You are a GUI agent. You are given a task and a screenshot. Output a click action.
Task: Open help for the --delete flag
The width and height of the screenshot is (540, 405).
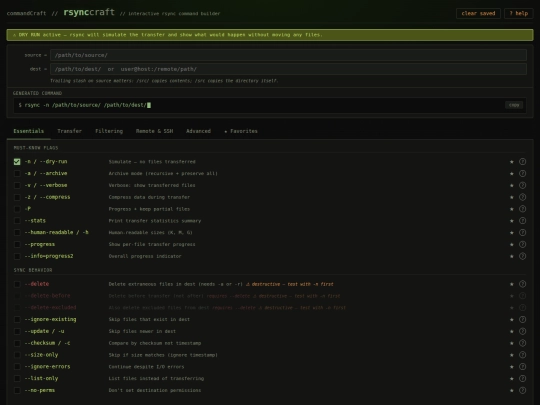[522, 284]
